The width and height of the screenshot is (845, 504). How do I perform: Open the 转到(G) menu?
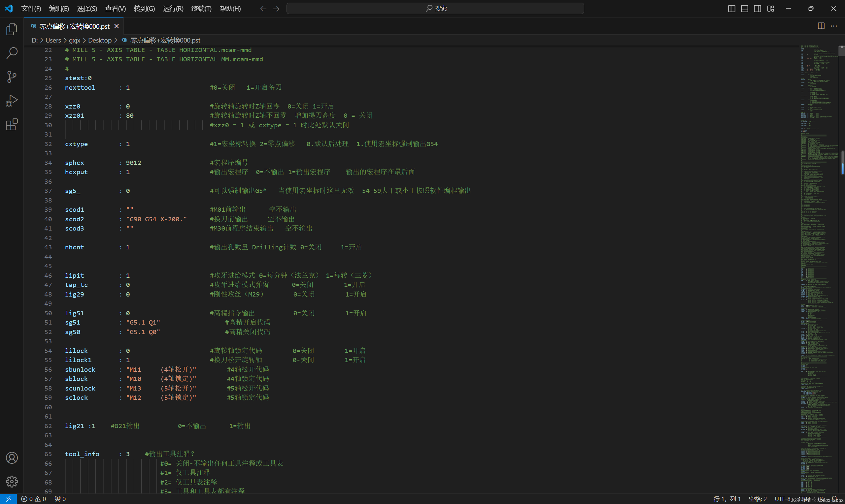coord(144,9)
